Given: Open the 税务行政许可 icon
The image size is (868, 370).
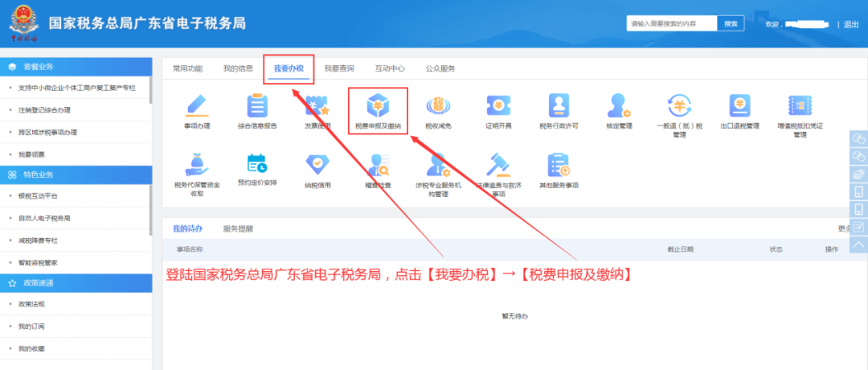Looking at the screenshot, I should pyautogui.click(x=559, y=105).
